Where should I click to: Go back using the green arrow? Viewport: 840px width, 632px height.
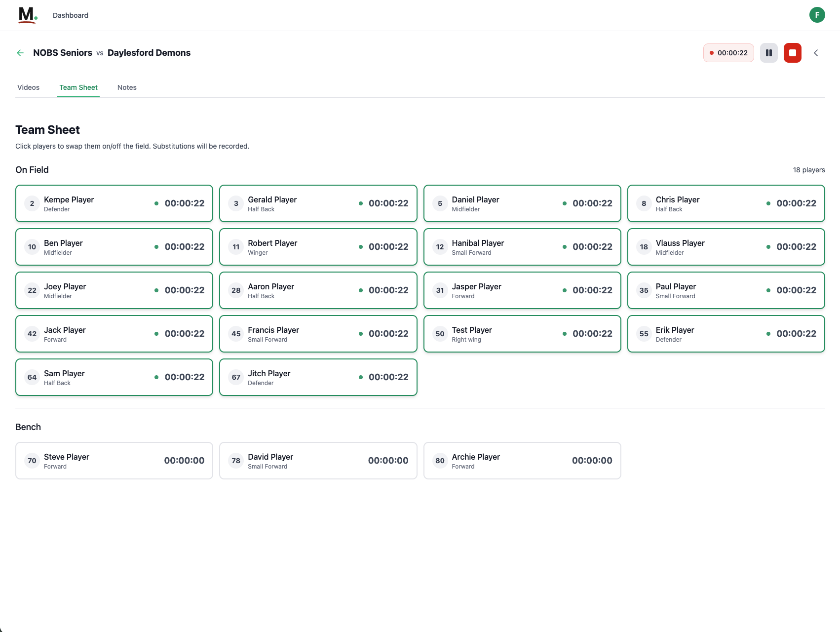[x=20, y=53]
